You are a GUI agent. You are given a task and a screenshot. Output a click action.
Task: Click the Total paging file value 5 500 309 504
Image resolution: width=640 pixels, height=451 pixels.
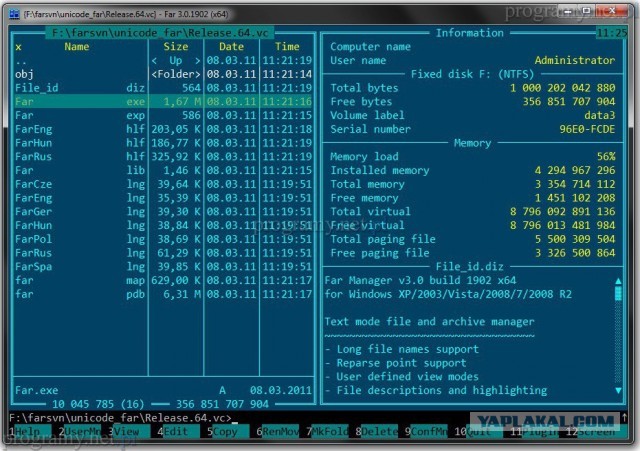pyautogui.click(x=575, y=239)
